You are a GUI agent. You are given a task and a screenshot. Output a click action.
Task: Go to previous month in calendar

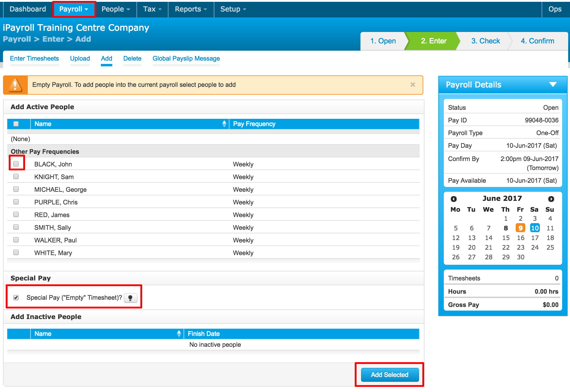[x=453, y=199]
